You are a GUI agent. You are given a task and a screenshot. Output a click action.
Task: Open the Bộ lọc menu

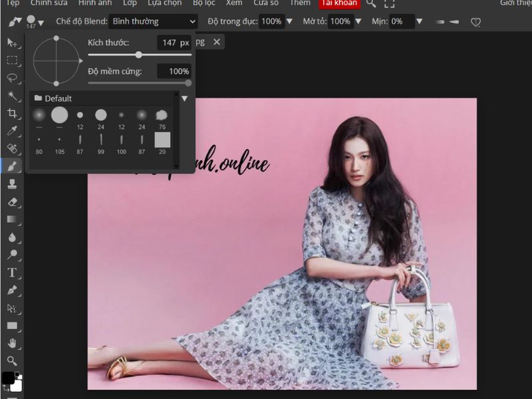tap(204, 3)
